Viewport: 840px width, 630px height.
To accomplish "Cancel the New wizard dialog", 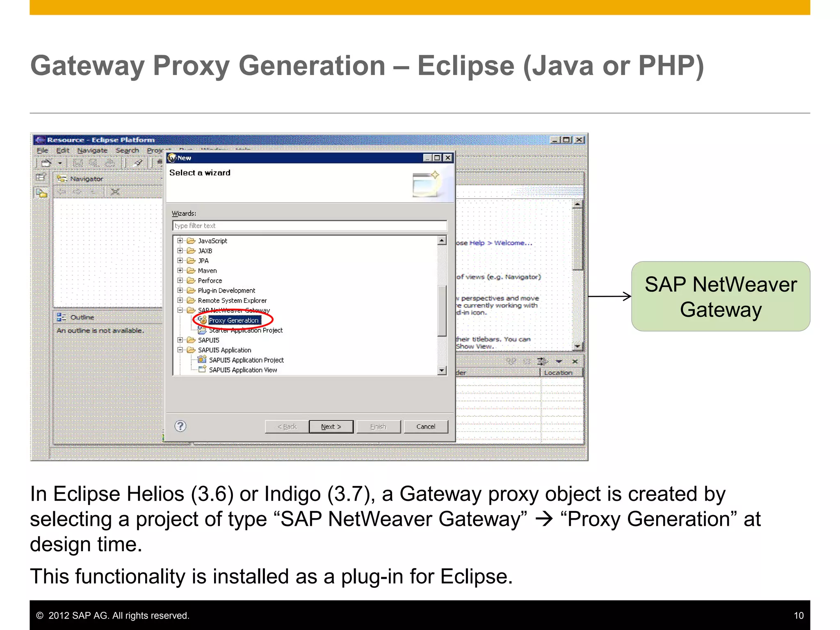I will point(426,427).
